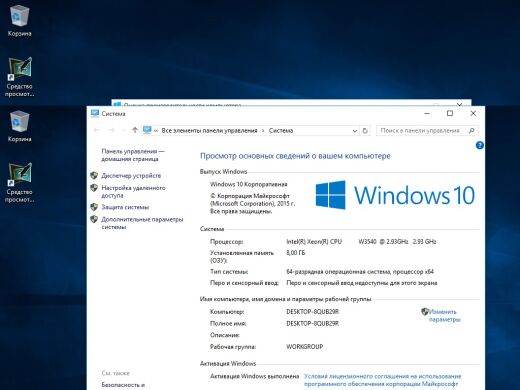The width and height of the screenshot is (520, 390).
Task: Click Перо и сенсорный ввод недоступны text
Action: (x=362, y=283)
